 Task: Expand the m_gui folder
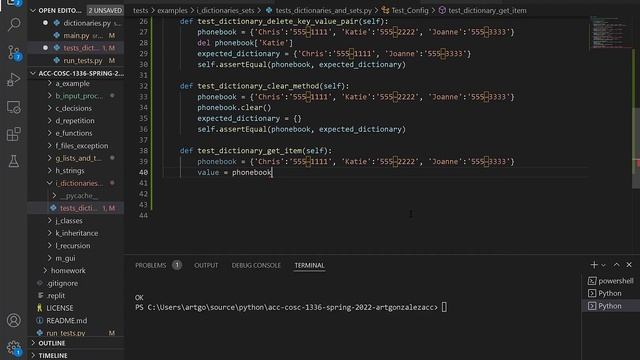pos(76,258)
